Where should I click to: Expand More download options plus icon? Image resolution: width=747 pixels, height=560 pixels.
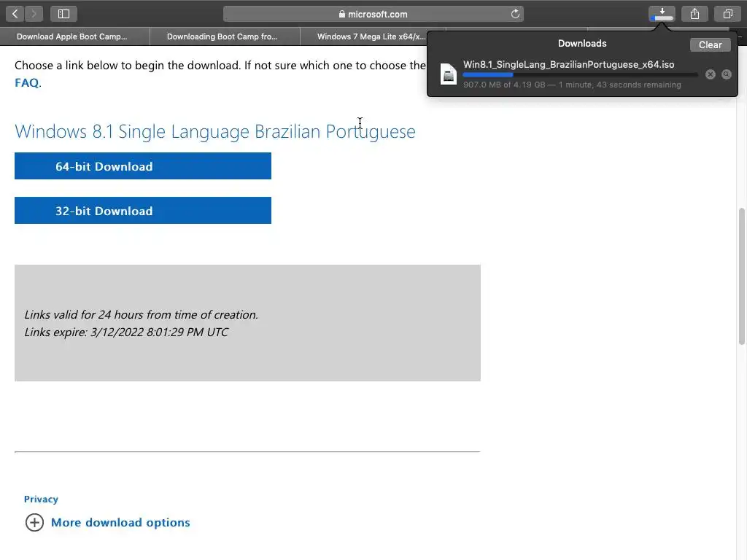tap(34, 522)
